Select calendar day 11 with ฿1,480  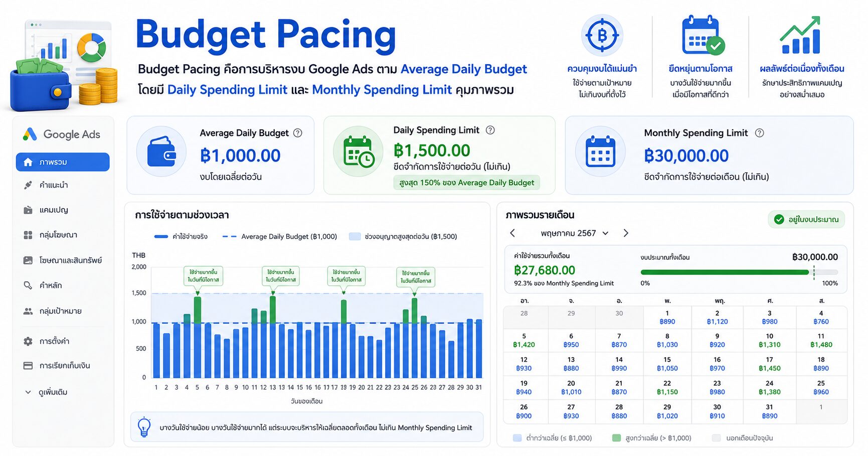point(821,341)
